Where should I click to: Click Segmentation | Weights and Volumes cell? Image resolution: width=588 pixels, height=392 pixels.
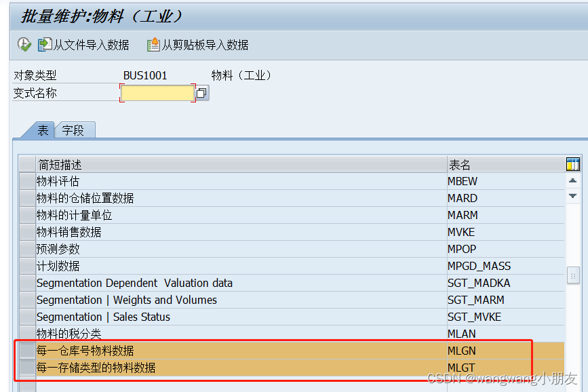point(241,300)
